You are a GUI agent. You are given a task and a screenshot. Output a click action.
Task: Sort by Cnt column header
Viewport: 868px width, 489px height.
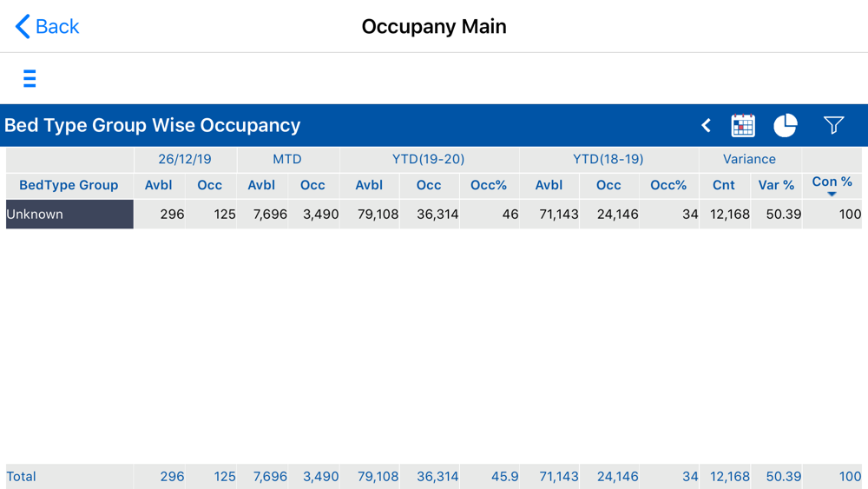pyautogui.click(x=724, y=185)
